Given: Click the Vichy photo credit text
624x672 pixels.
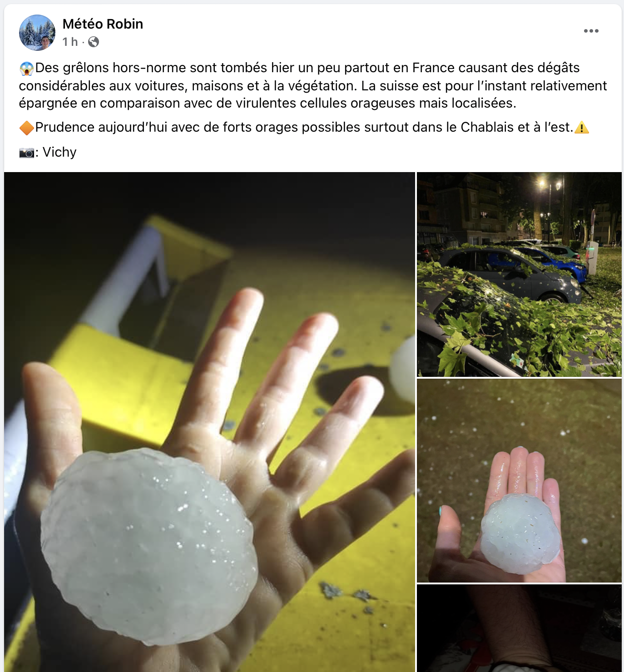Looking at the screenshot, I should click(59, 152).
